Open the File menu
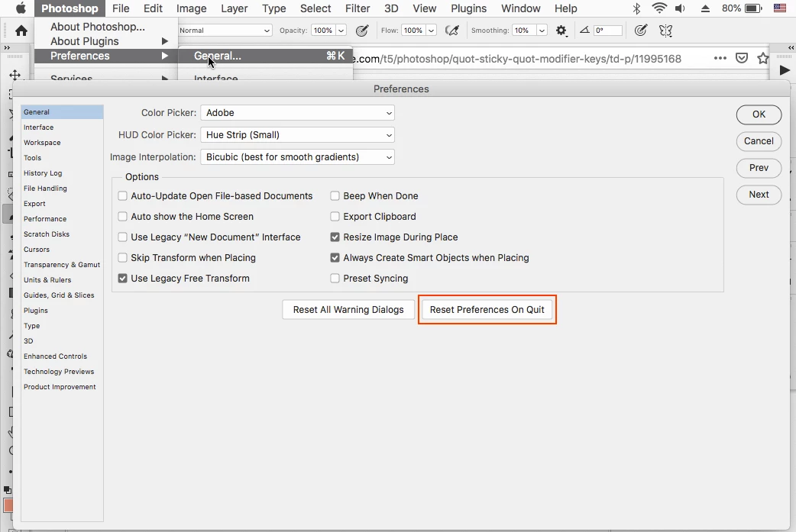The height and width of the screenshot is (532, 796). [121, 8]
